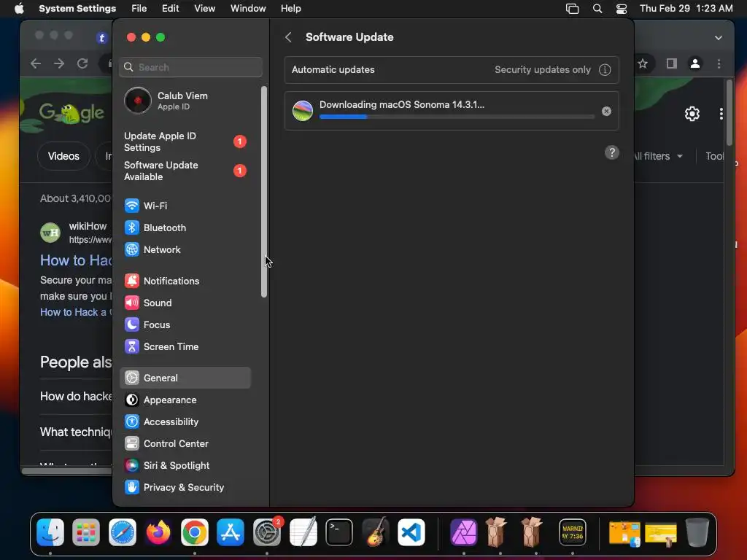
Task: Open Software Update Available notice
Action: coord(185,171)
